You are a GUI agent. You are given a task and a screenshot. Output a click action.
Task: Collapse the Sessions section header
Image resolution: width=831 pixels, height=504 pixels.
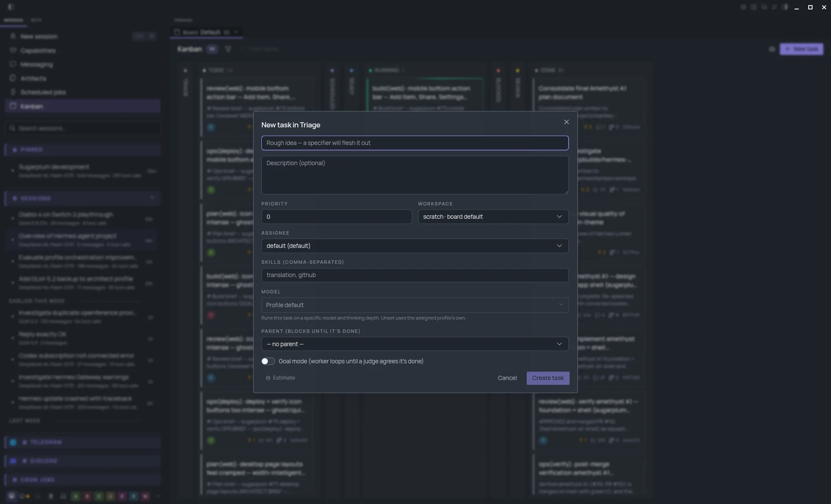pyautogui.click(x=82, y=199)
